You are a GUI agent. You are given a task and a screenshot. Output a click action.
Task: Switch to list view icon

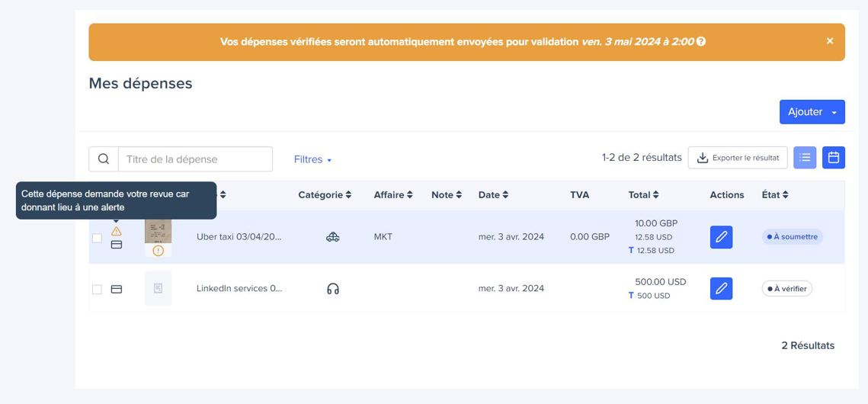click(x=805, y=158)
